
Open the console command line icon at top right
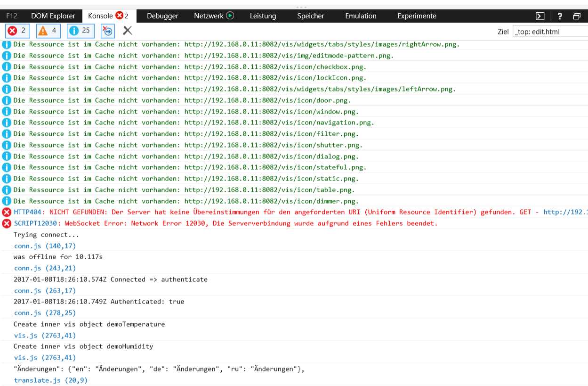pyautogui.click(x=540, y=16)
